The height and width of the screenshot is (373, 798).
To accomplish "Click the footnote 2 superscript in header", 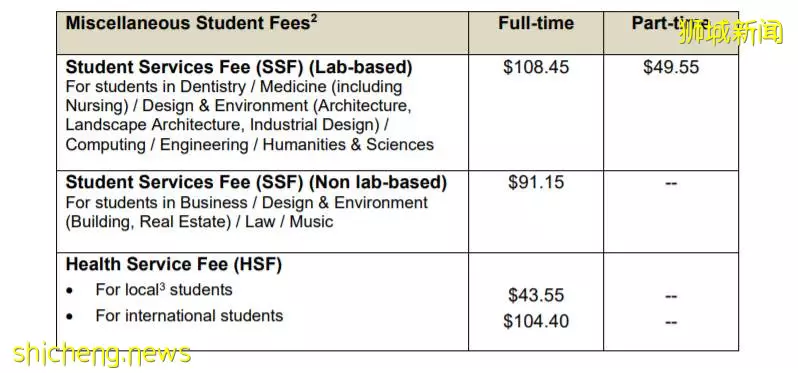I will 314,19.
